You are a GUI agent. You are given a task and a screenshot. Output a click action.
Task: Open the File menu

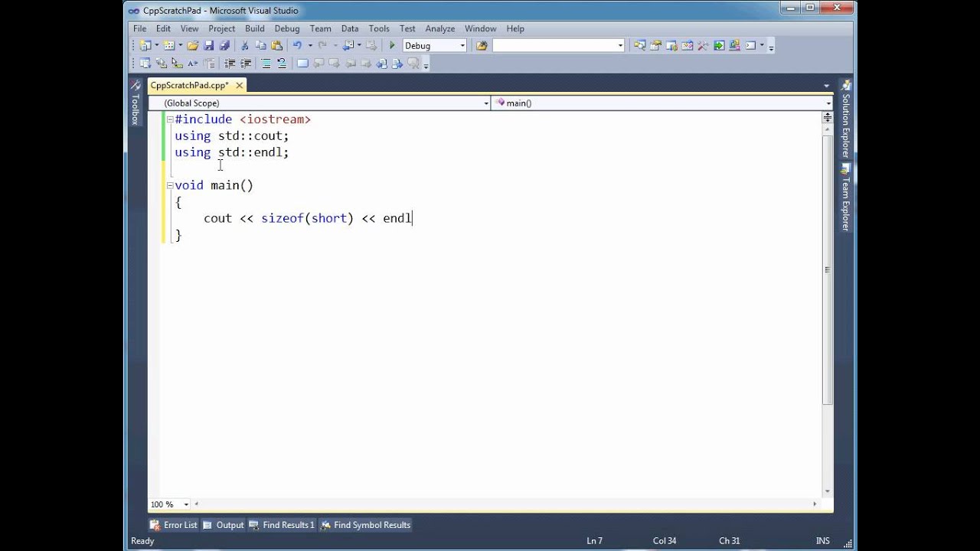coord(139,28)
